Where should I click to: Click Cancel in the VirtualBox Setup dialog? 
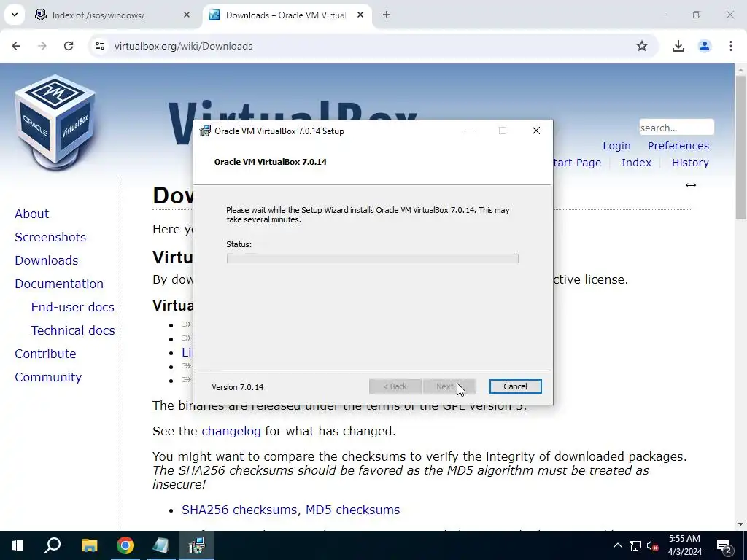[x=515, y=386]
